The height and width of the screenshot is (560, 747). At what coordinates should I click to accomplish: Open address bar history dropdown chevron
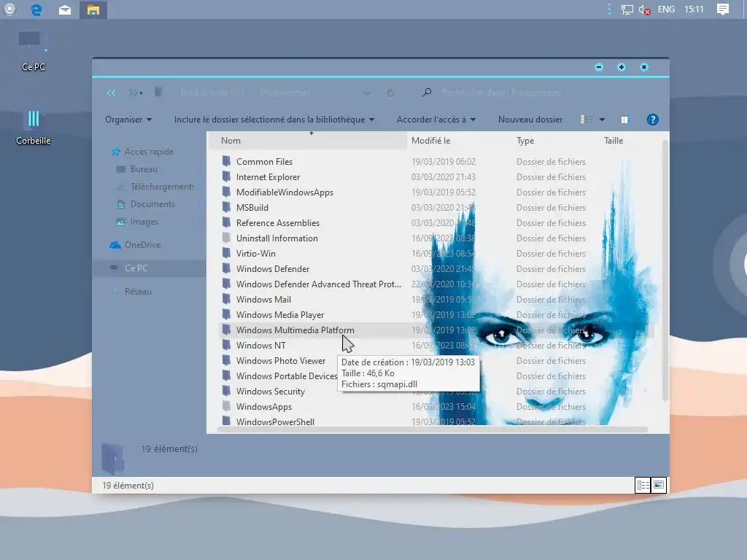[366, 93]
